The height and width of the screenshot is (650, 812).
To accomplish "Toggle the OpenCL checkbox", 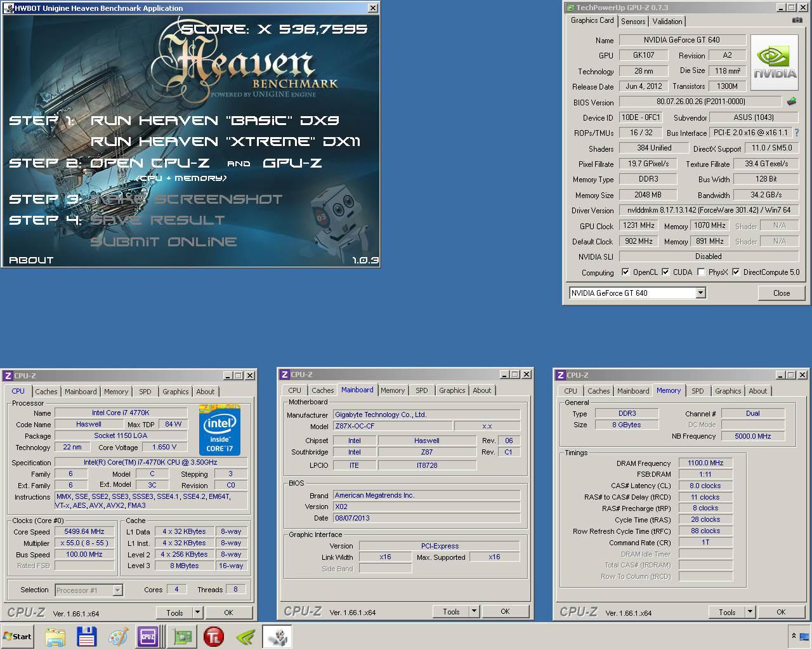I will point(625,272).
